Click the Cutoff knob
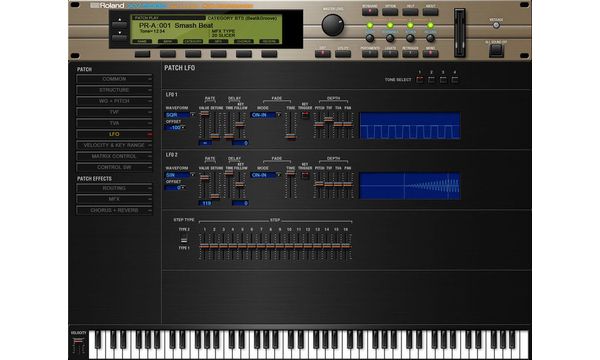The width and height of the screenshot is (600, 360). 370,38
